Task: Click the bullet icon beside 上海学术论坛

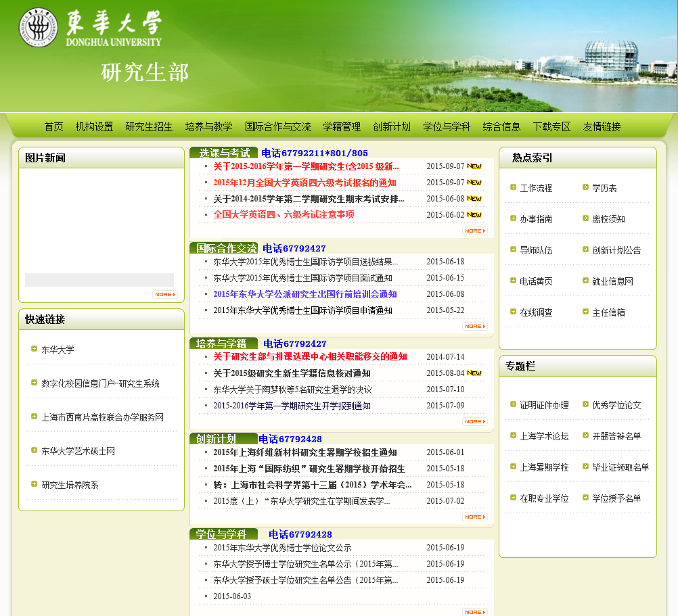Action: 513,435
